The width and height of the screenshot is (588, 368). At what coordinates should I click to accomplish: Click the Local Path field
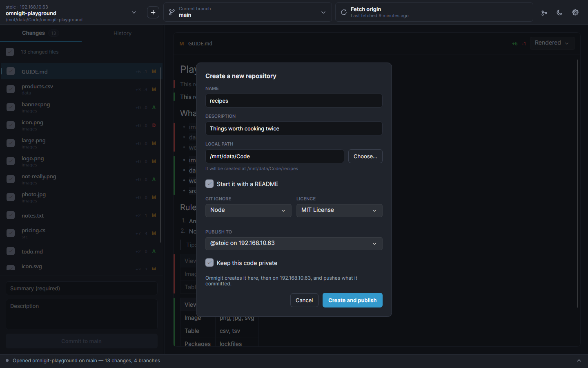pos(275,156)
